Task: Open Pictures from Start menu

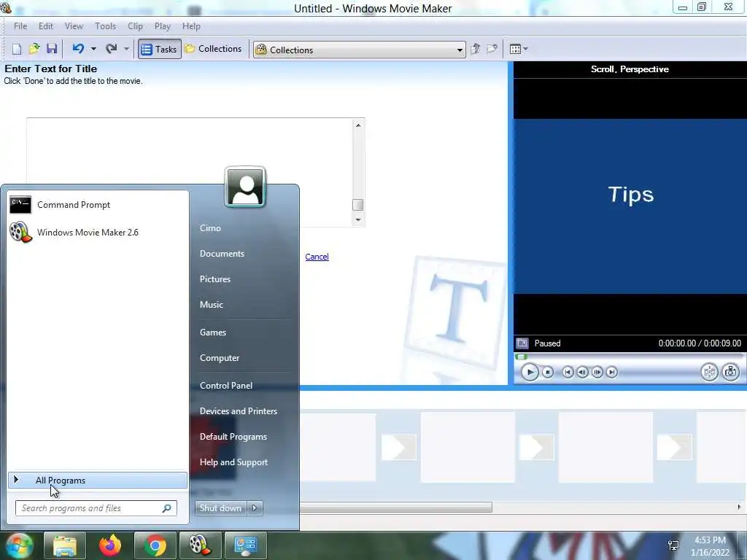Action: [215, 279]
